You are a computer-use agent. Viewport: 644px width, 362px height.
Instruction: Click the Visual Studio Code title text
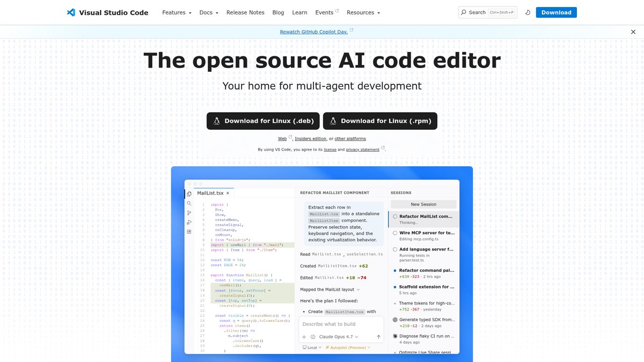click(x=114, y=12)
